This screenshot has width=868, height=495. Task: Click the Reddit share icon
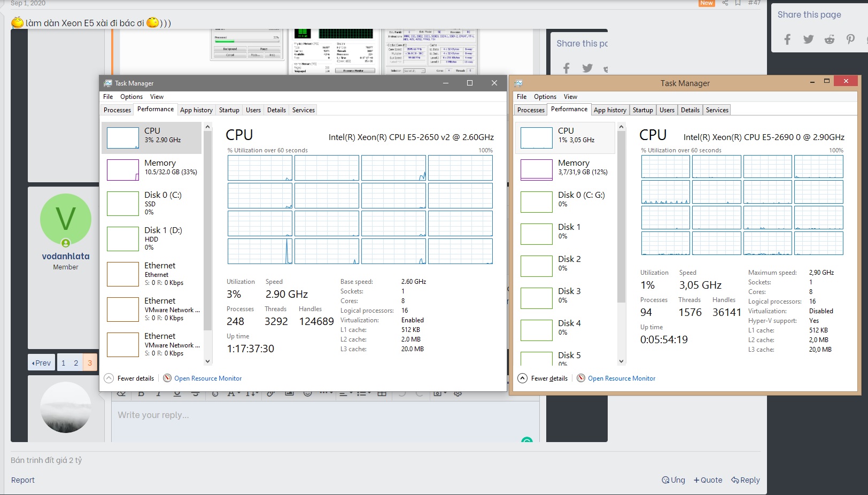pyautogui.click(x=830, y=39)
